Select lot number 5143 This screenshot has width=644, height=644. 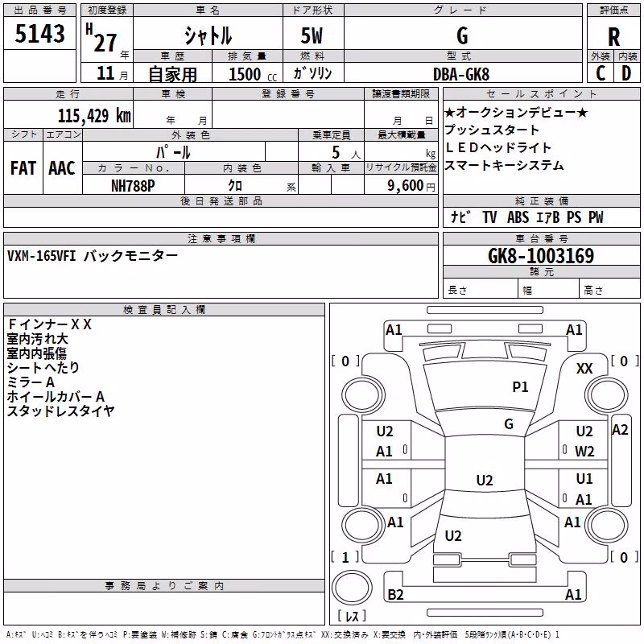click(x=39, y=34)
